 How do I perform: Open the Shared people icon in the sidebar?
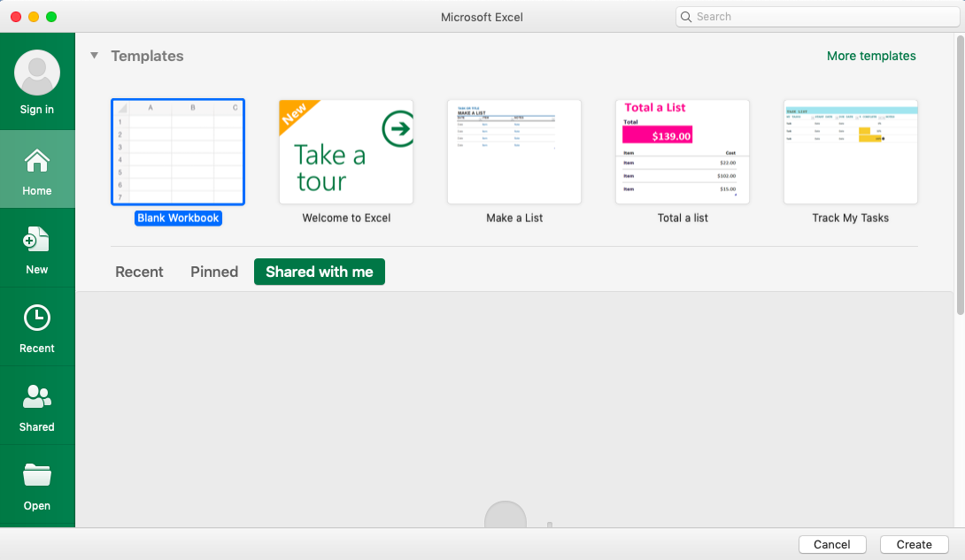click(x=37, y=396)
